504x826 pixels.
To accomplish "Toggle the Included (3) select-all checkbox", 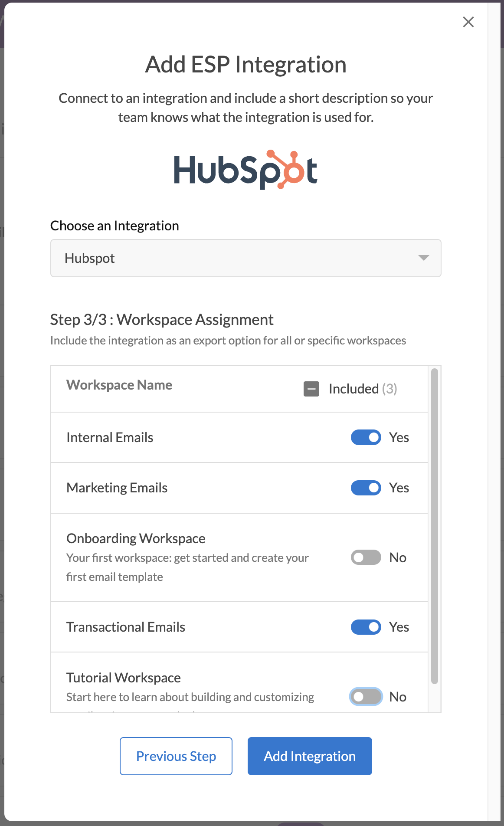I will click(x=311, y=389).
